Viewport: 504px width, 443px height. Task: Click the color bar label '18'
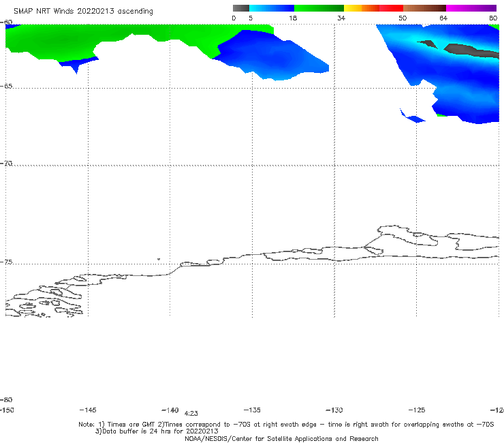293,18
